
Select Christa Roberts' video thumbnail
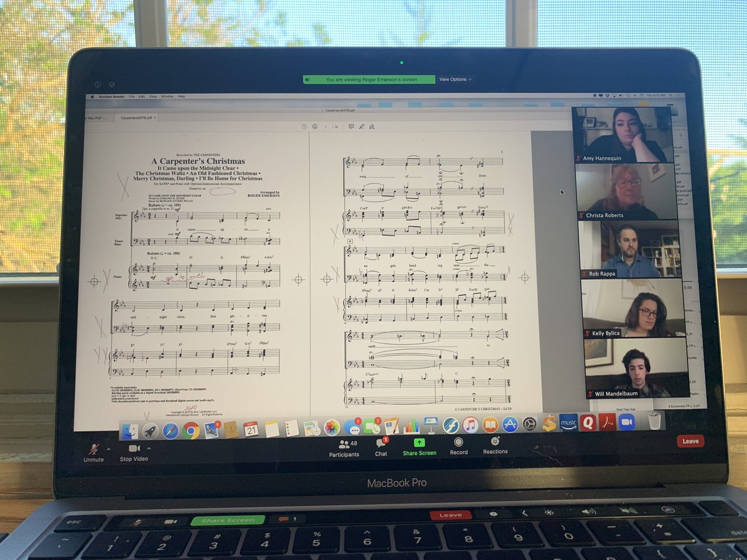[x=626, y=191]
